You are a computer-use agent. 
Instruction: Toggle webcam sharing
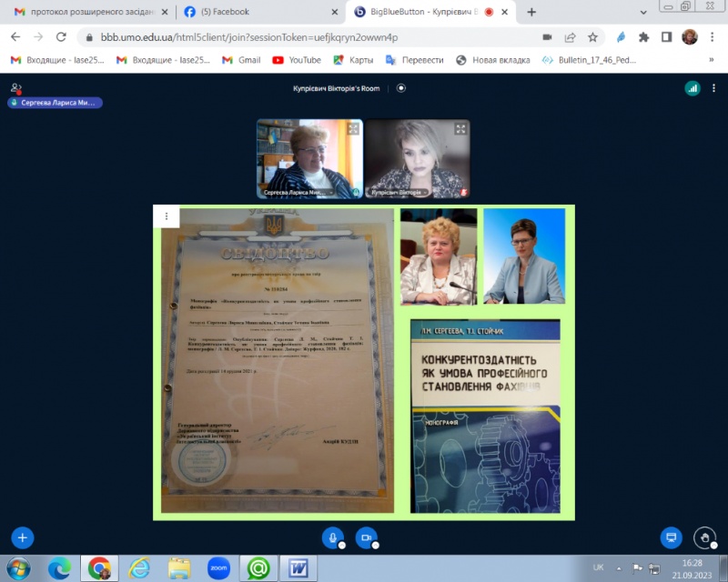366,537
